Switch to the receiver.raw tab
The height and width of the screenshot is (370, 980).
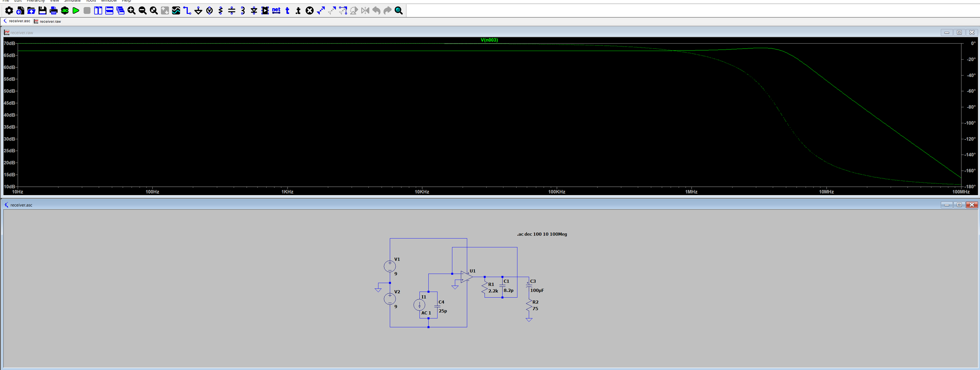(47, 21)
